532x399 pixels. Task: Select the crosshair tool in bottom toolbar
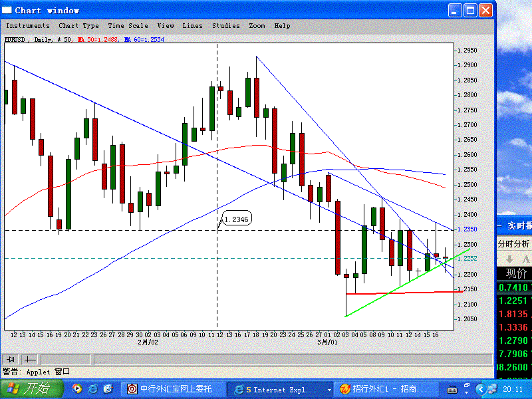click(30, 359)
